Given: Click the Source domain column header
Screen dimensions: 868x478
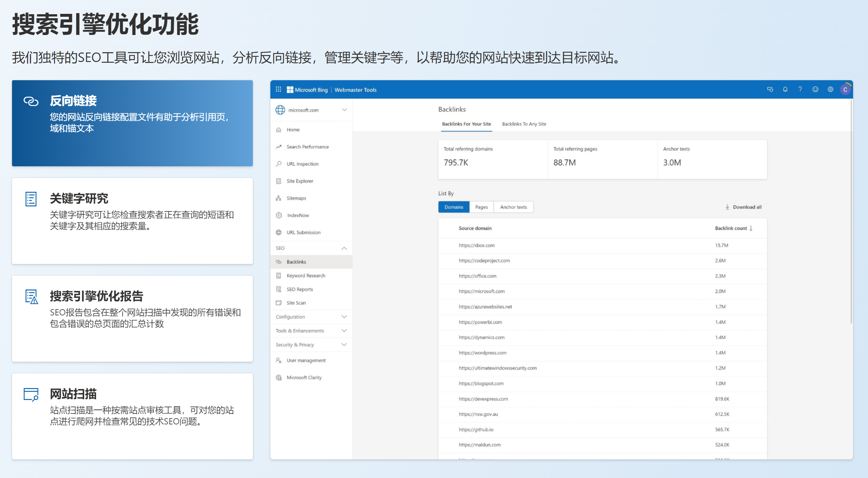Looking at the screenshot, I should pyautogui.click(x=475, y=228).
